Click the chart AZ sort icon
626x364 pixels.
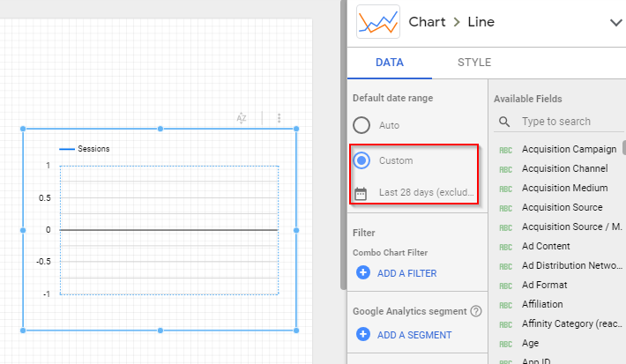point(241,118)
